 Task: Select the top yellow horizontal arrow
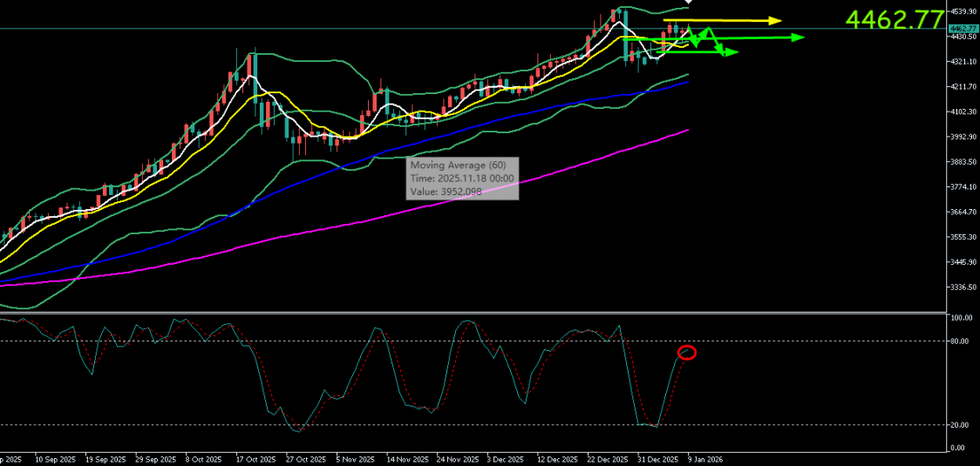tap(732, 20)
